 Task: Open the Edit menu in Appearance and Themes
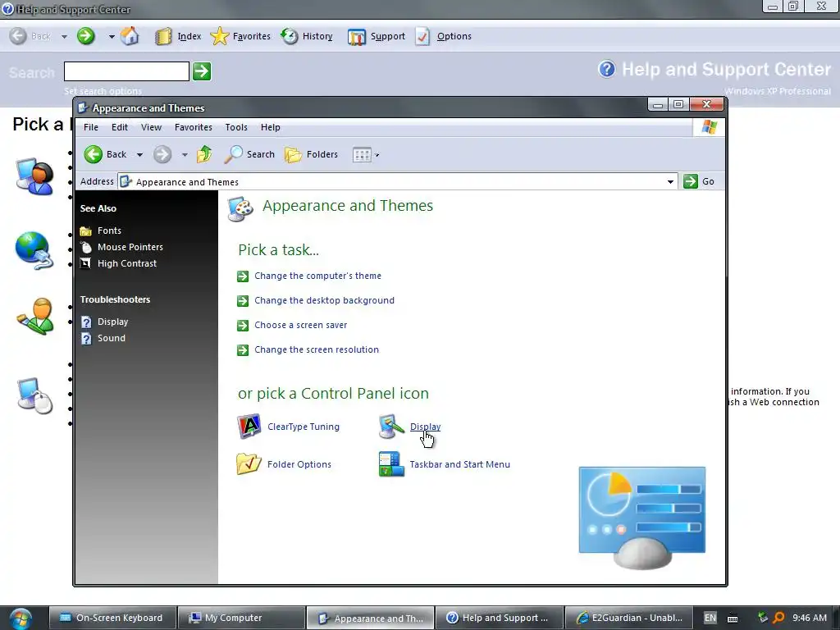[x=120, y=127]
